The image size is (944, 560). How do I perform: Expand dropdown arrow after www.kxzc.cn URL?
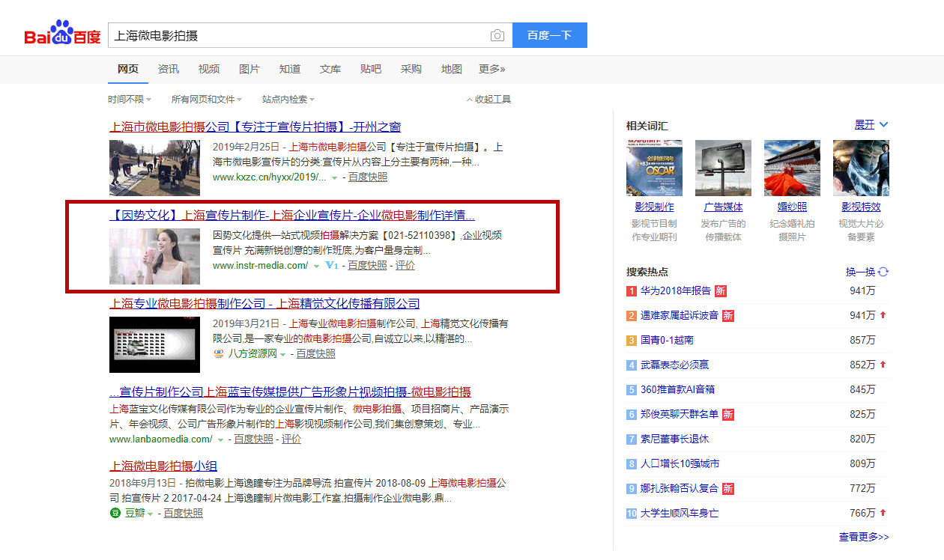334,178
